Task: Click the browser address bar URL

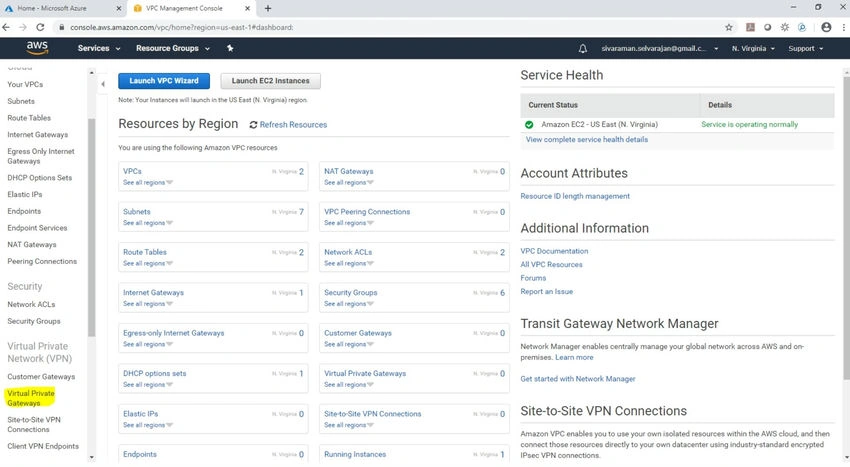Action: point(182,27)
